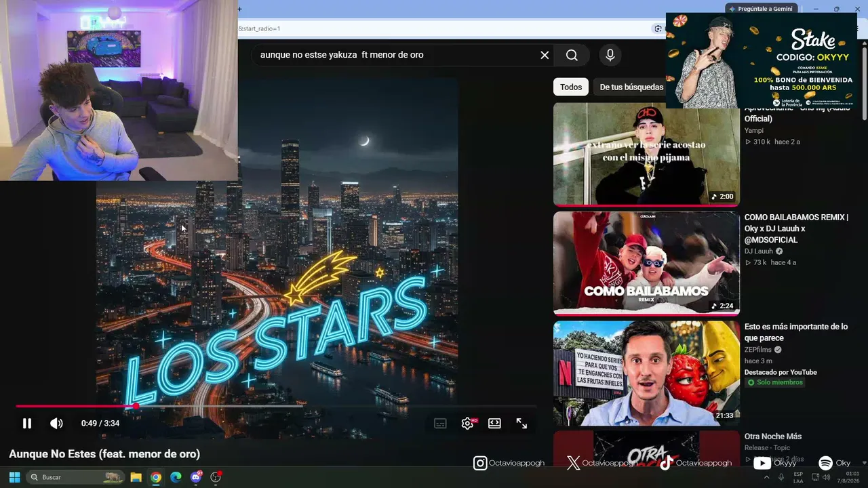868x488 pixels.
Task: Click the Stake CODIGO OKYYY banner
Action: [x=762, y=60]
